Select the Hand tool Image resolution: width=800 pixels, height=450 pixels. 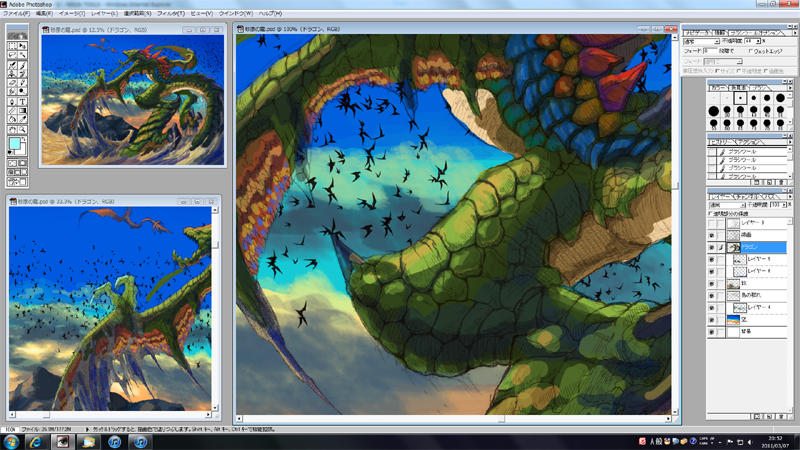point(12,130)
